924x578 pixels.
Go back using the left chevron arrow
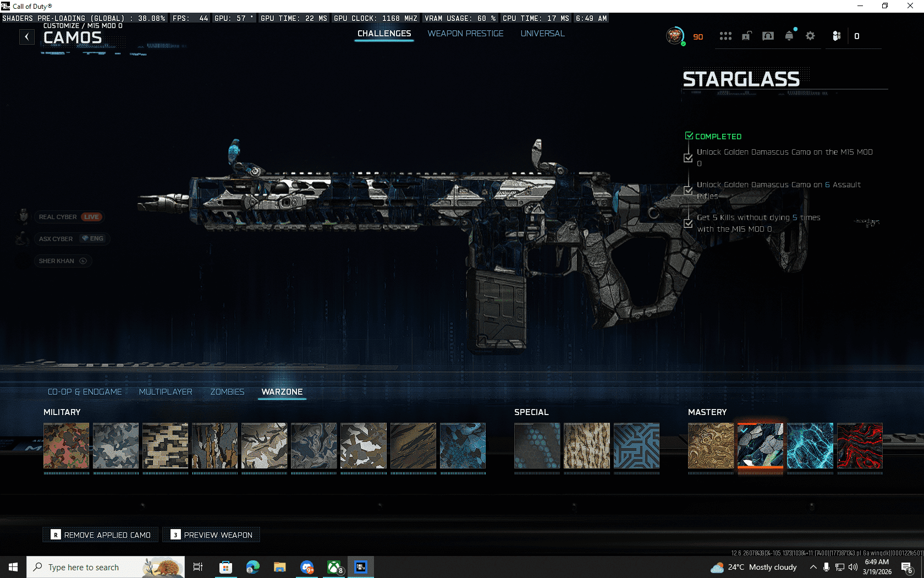[x=27, y=37]
